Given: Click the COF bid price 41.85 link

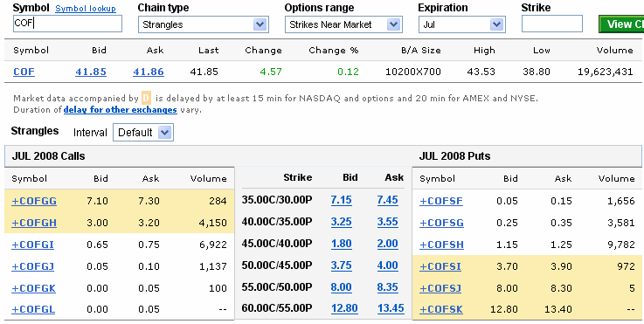Looking at the screenshot, I should [x=91, y=72].
